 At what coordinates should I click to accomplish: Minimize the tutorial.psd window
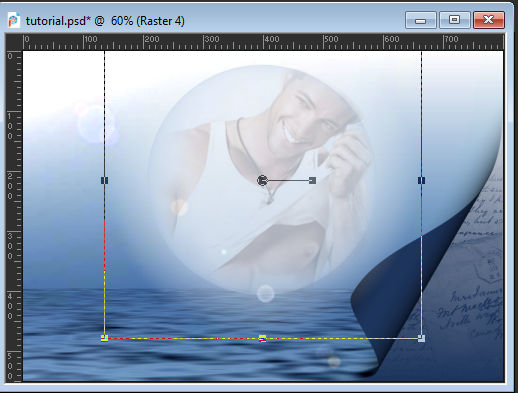click(x=420, y=20)
